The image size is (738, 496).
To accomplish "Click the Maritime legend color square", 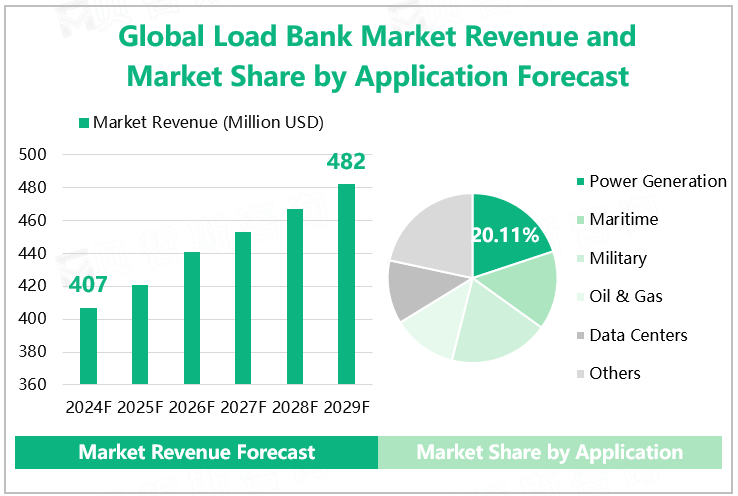I will click(578, 220).
